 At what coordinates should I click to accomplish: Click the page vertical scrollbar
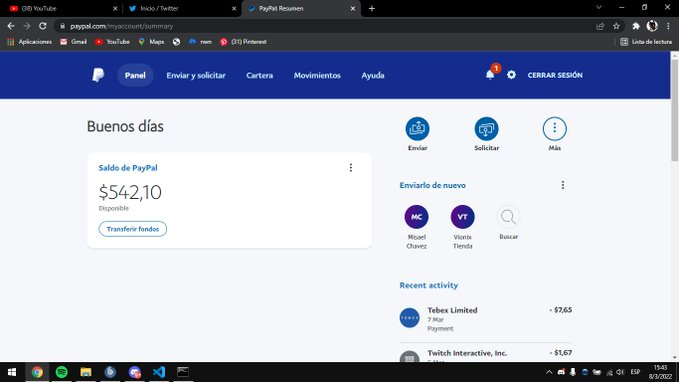[675, 110]
